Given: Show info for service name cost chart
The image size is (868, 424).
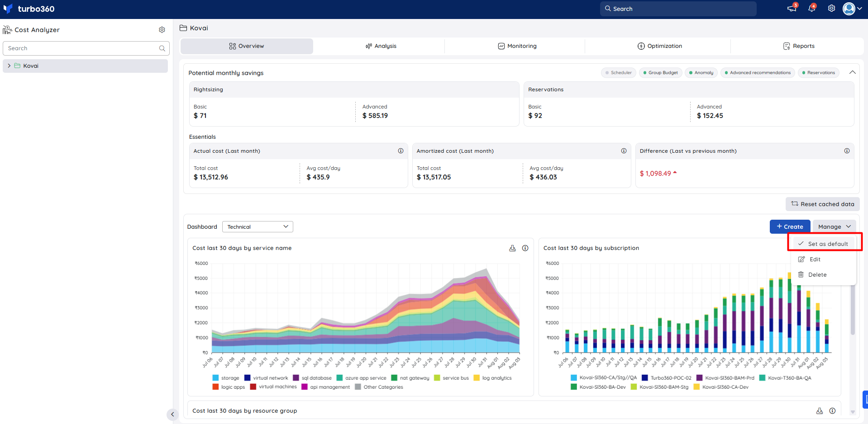Looking at the screenshot, I should click(x=525, y=248).
